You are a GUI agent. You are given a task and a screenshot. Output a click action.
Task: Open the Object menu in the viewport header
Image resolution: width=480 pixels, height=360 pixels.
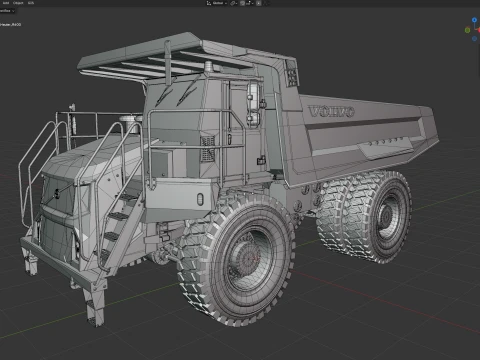coord(18,3)
